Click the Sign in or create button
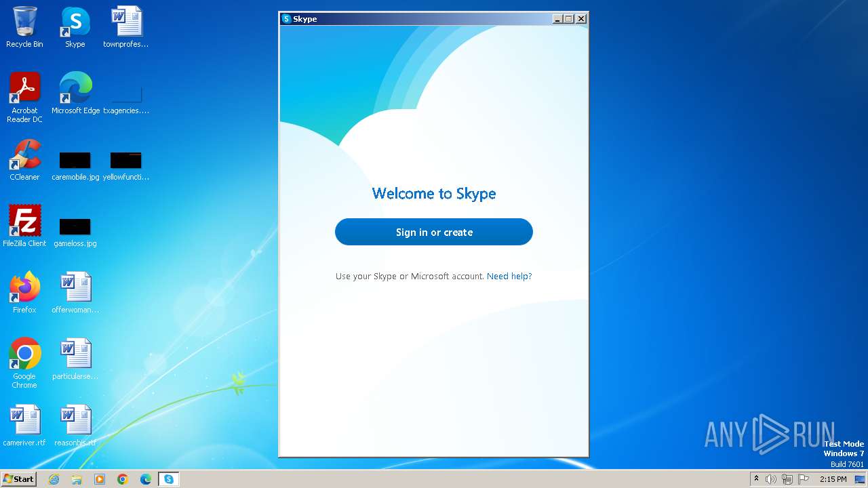 (x=434, y=232)
